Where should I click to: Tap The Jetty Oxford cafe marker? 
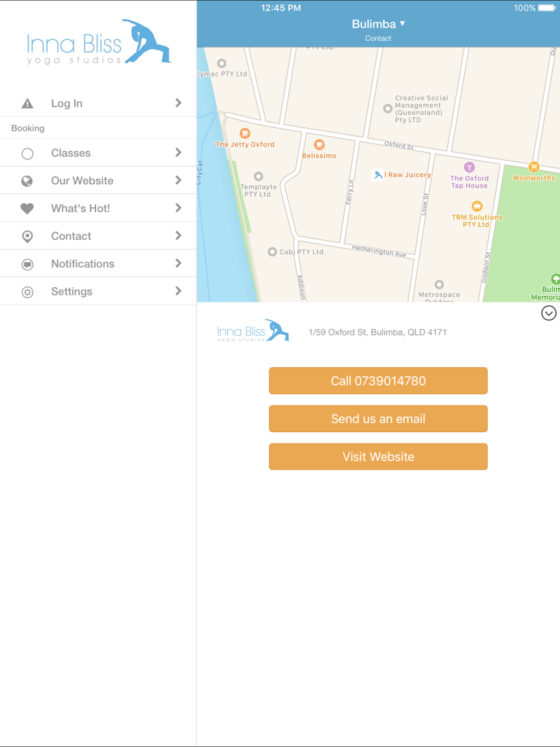point(245,133)
